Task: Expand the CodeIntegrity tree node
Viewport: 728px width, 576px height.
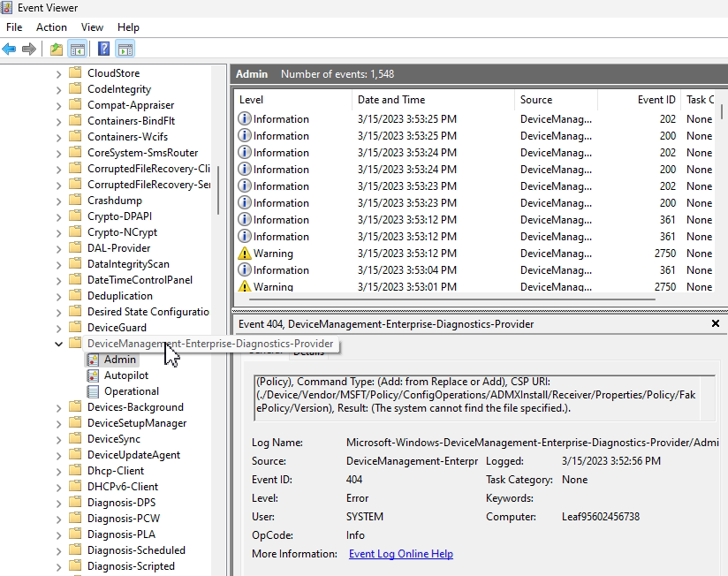Action: tap(58, 89)
